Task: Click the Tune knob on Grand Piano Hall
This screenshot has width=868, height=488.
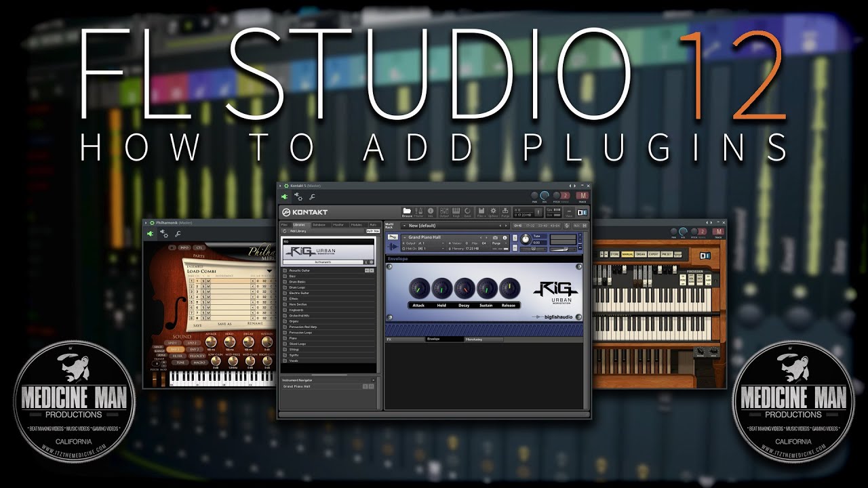Action: click(x=526, y=239)
